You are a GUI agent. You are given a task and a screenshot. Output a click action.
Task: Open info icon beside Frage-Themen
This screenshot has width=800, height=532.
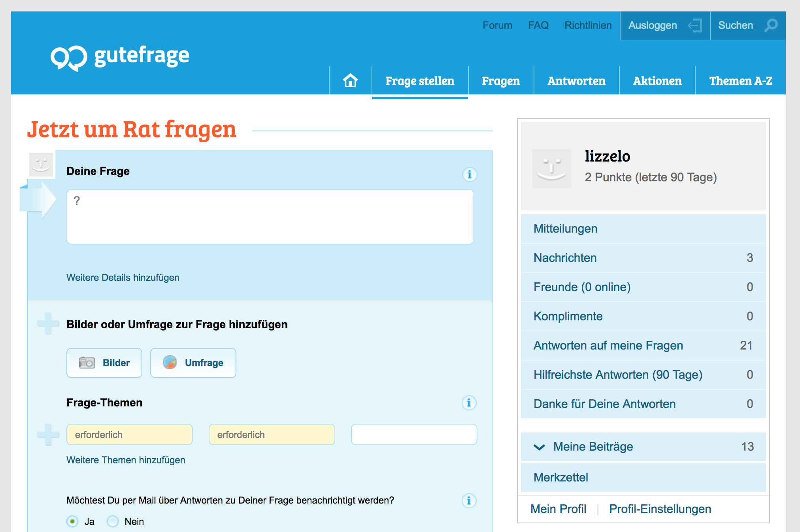click(469, 402)
